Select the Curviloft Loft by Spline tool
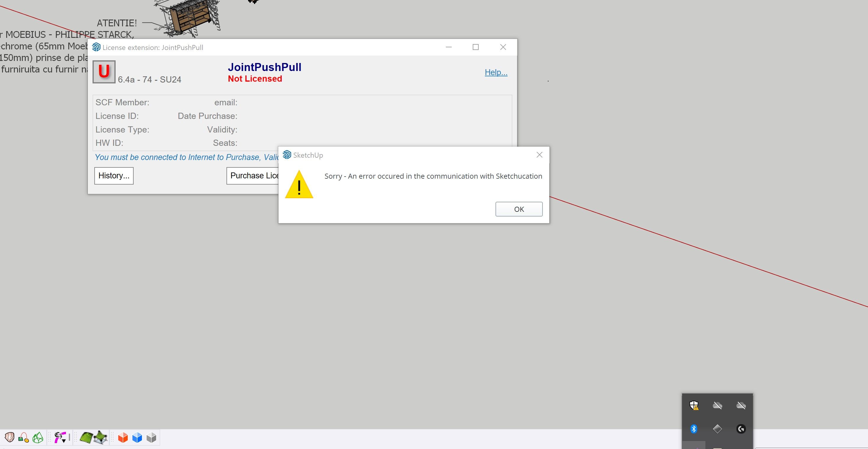 click(x=9, y=437)
